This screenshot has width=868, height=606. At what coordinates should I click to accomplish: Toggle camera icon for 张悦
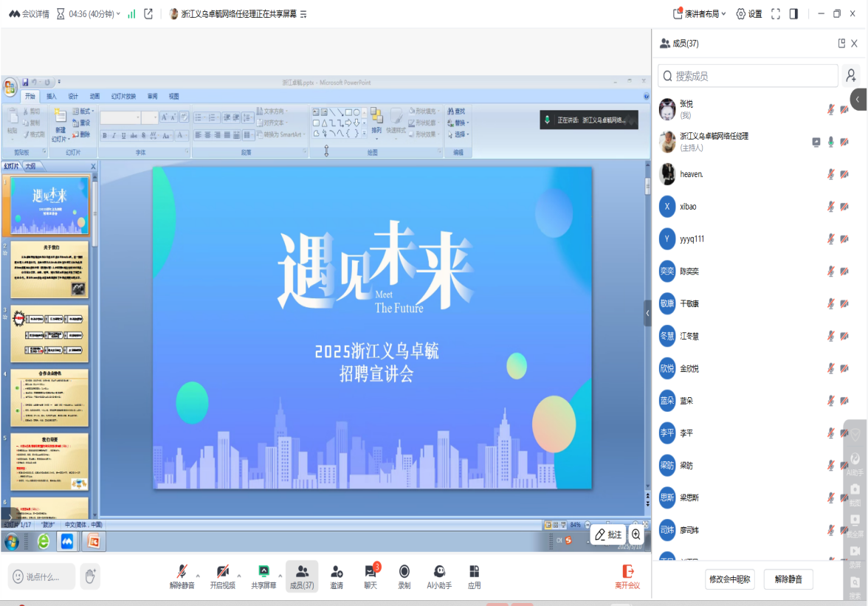pyautogui.click(x=844, y=109)
